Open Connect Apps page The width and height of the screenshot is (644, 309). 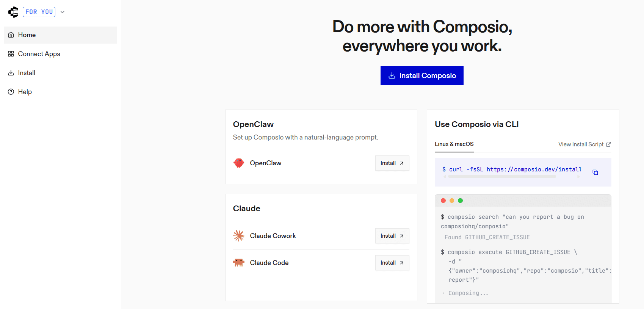click(60, 54)
